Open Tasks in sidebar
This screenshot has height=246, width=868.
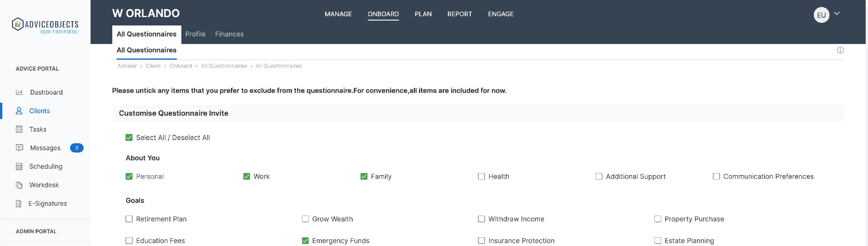click(x=38, y=129)
